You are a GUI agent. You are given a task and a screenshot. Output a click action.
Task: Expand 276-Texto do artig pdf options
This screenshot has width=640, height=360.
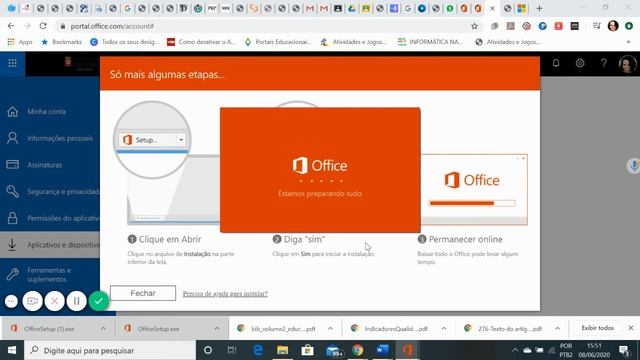tap(557, 328)
